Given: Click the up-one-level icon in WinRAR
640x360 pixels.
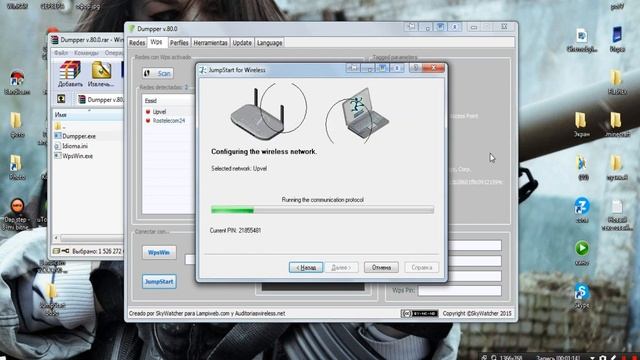Looking at the screenshot, I should [x=61, y=99].
